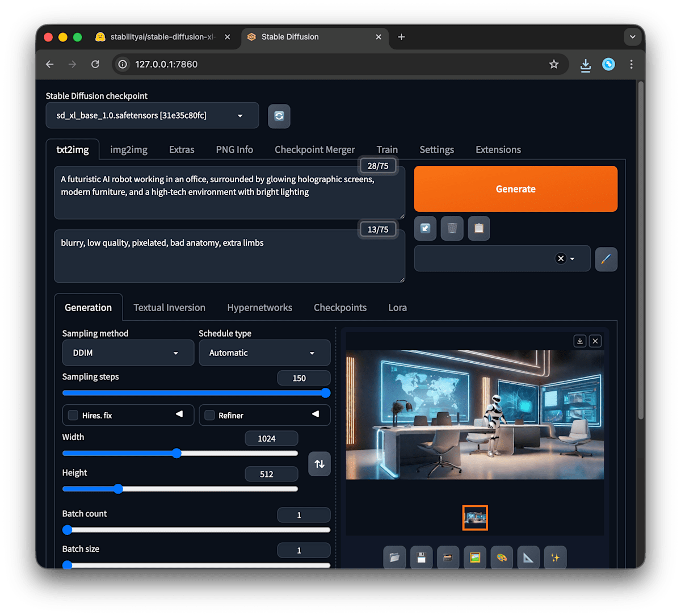The image size is (681, 616).
Task: Click the sparkle upscale icon
Action: tap(555, 558)
